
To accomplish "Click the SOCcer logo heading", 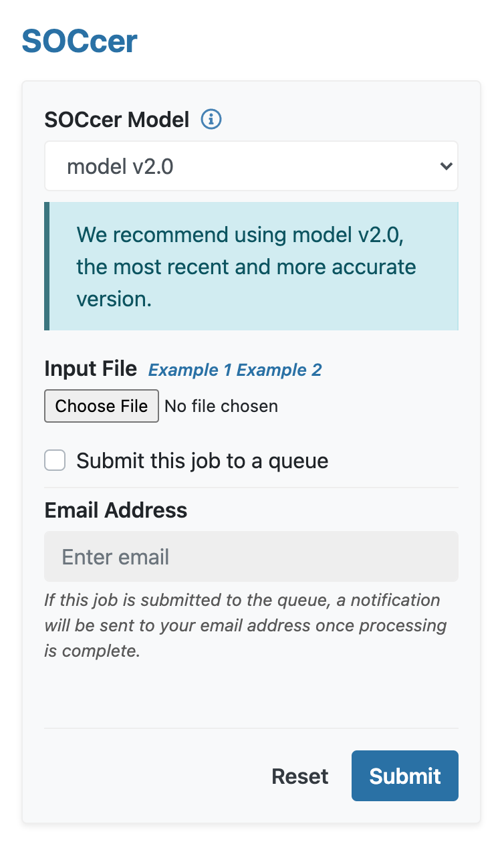I will (x=80, y=41).
